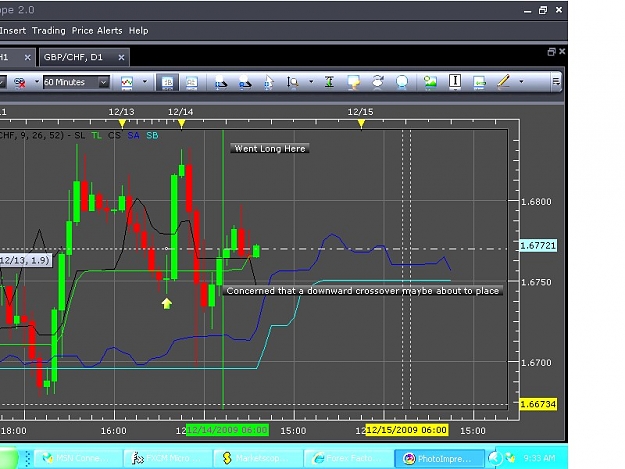This screenshot has width=625, height=469.
Task: Select the cursor pointer tool
Action: coord(269,82)
